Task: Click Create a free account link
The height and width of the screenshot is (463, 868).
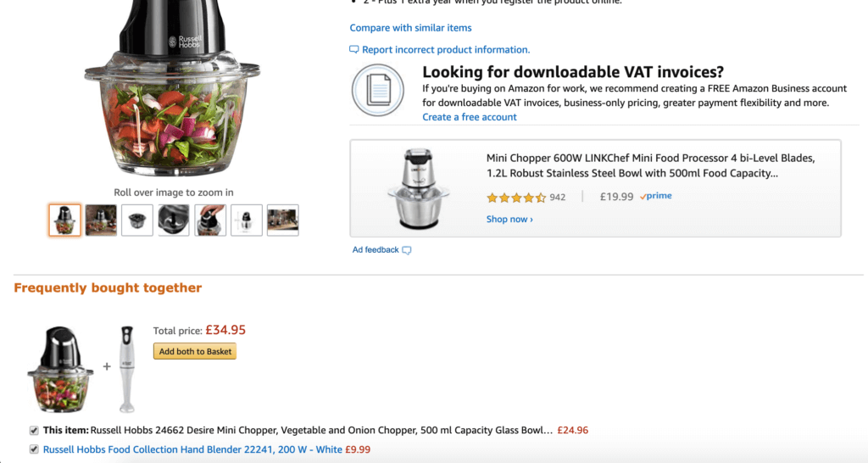Action: pyautogui.click(x=470, y=117)
